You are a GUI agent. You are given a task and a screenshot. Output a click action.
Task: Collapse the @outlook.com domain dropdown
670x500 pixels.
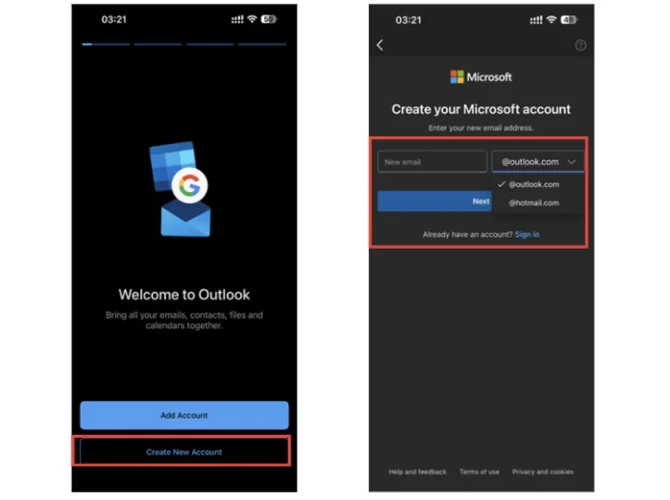pyautogui.click(x=538, y=162)
